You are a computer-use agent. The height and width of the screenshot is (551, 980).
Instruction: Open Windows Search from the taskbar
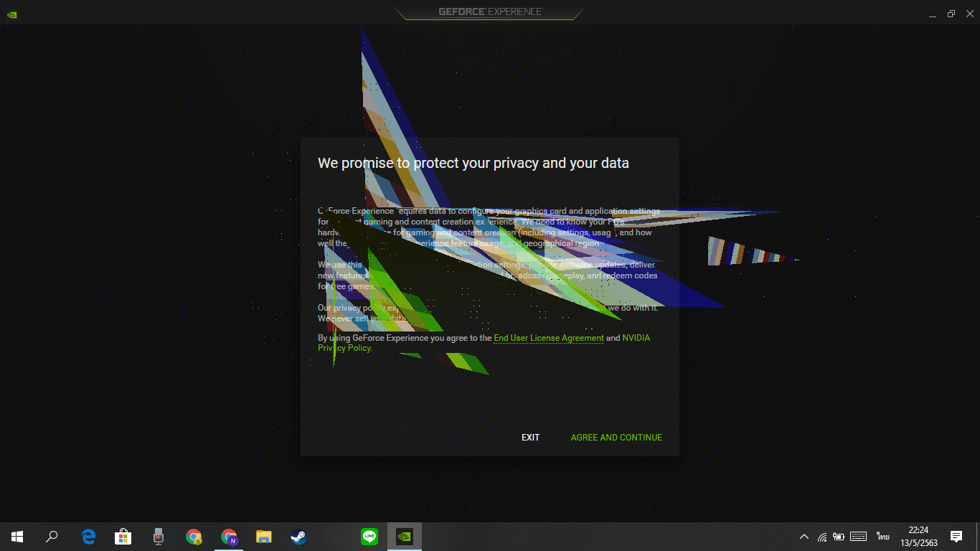coord(52,537)
